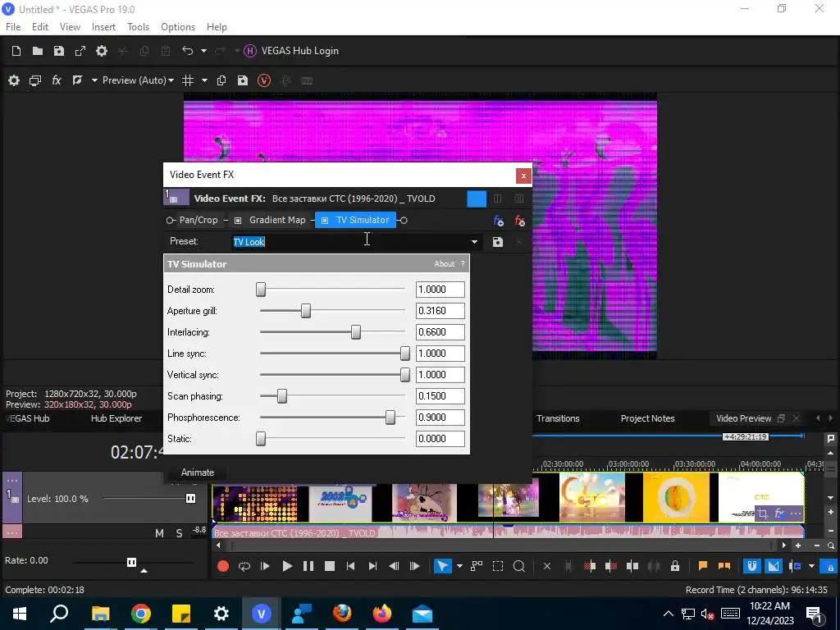
Task: Remove selected plug-in with red fx icon
Action: coord(519,220)
